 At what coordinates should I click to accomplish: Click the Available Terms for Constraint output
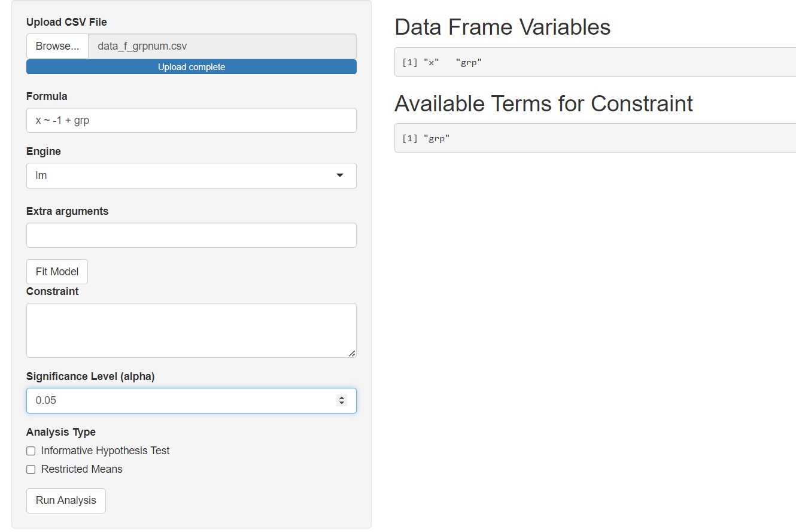coord(595,138)
